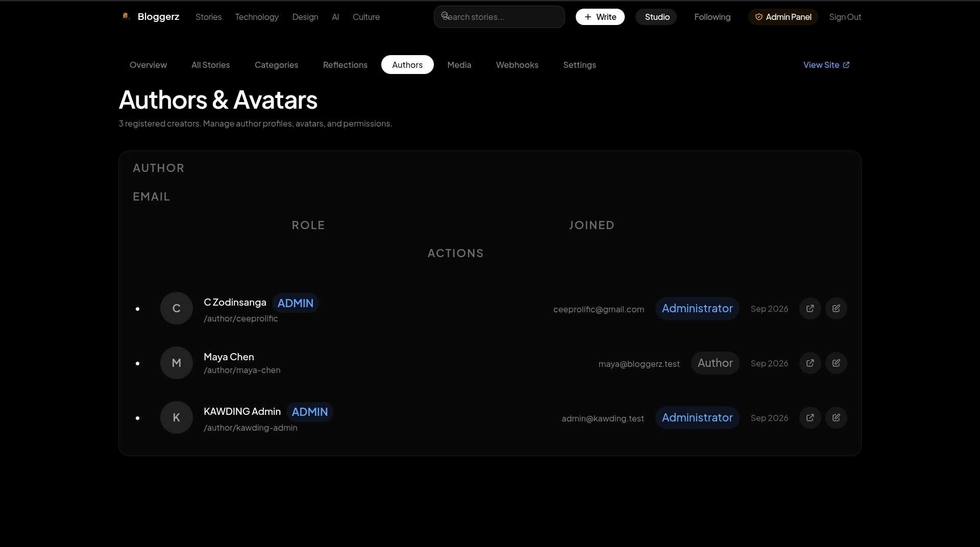Focus the Search stories input field

499,17
